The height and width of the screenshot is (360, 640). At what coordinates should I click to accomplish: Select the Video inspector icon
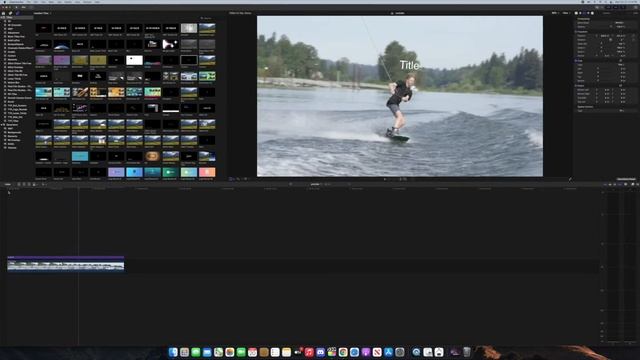(x=584, y=13)
